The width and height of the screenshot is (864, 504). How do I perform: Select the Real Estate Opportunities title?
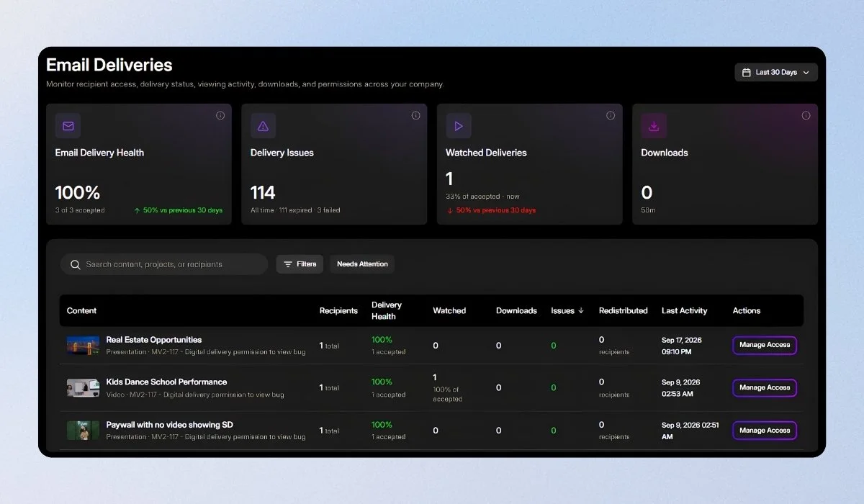tap(154, 340)
